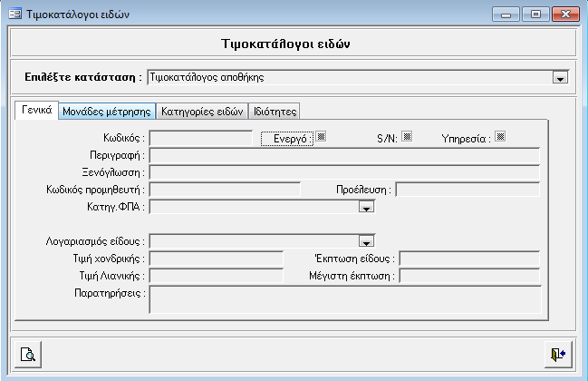Enable the S/N checkbox

[407, 137]
